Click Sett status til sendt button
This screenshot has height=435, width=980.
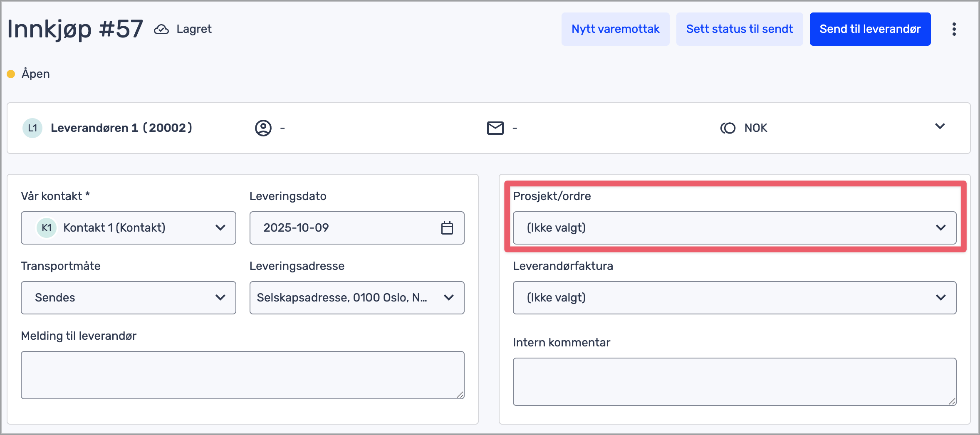tap(739, 29)
